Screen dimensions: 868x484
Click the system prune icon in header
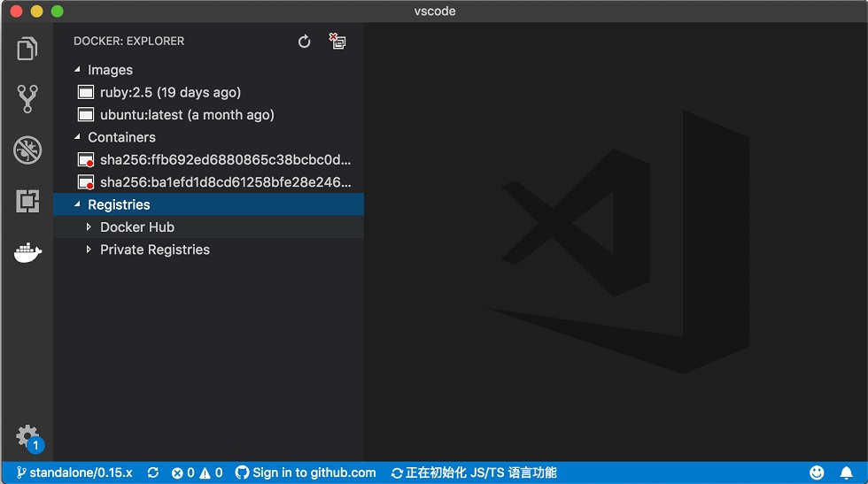[337, 41]
